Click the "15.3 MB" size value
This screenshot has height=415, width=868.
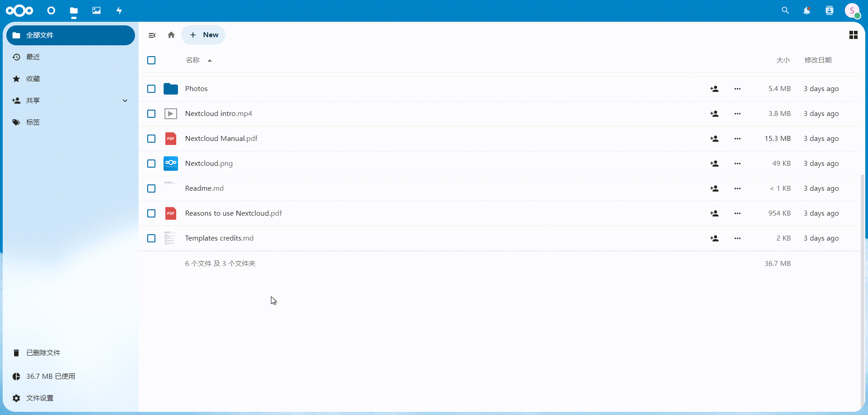(x=777, y=139)
